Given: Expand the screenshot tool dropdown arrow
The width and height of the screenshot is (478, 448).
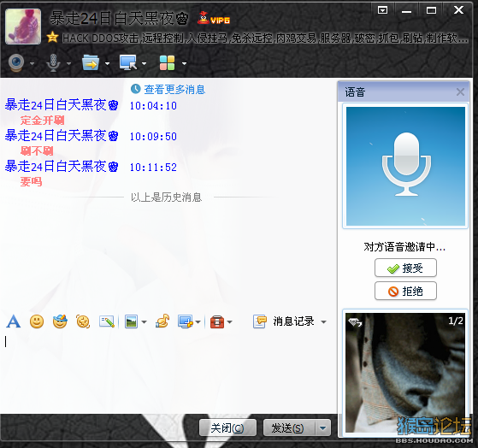Looking at the screenshot, I should click(x=198, y=321).
